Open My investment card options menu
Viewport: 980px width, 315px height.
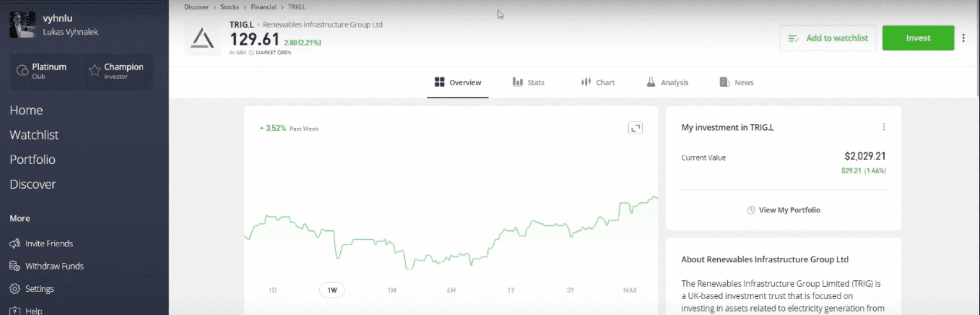(884, 127)
